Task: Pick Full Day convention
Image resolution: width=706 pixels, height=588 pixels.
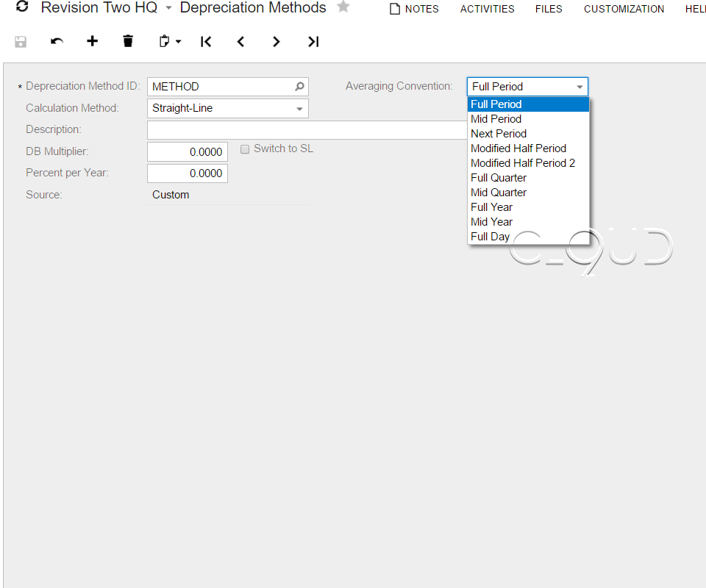Action: point(528,237)
